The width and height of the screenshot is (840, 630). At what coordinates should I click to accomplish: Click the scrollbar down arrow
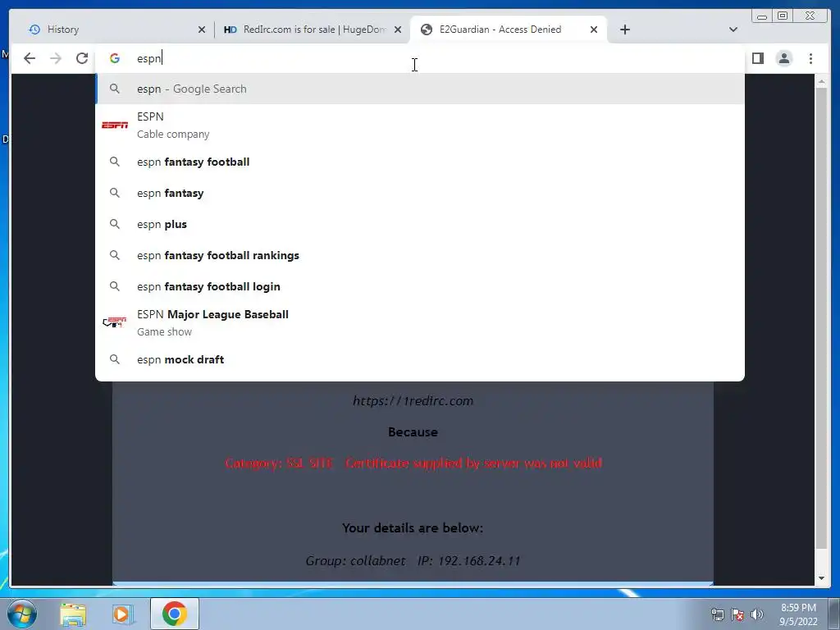pos(820,578)
